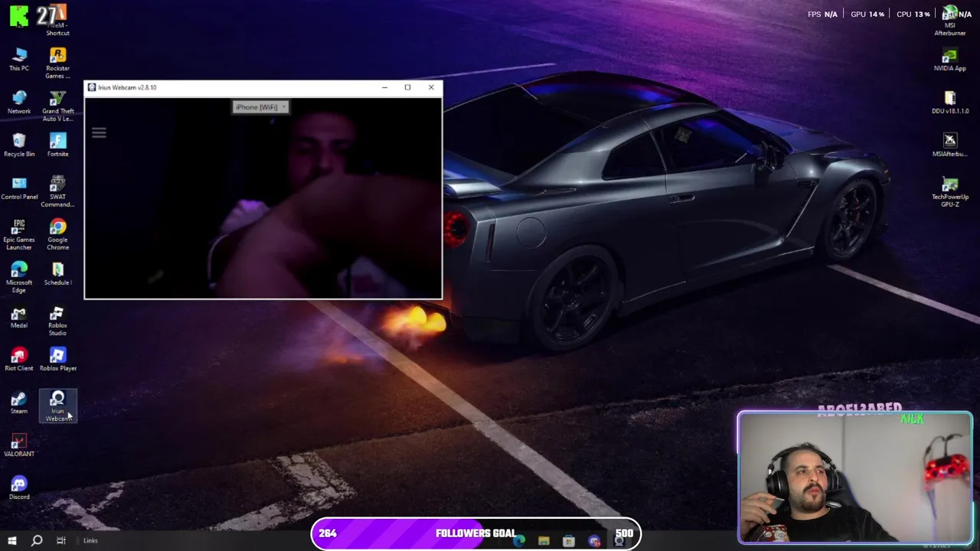
Task: Click the Windows Start button
Action: pyautogui.click(x=11, y=540)
